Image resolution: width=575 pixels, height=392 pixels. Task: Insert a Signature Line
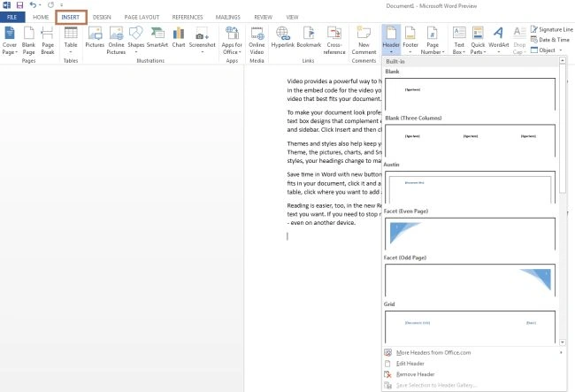click(551, 29)
